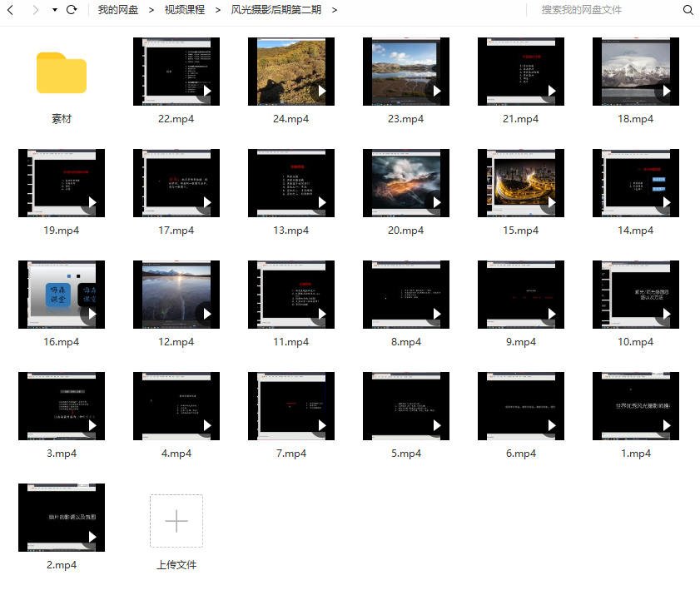This screenshot has height=610, width=700.
Task: Expand chevron after 我的网盘 breadcrumb
Action: coord(151,10)
